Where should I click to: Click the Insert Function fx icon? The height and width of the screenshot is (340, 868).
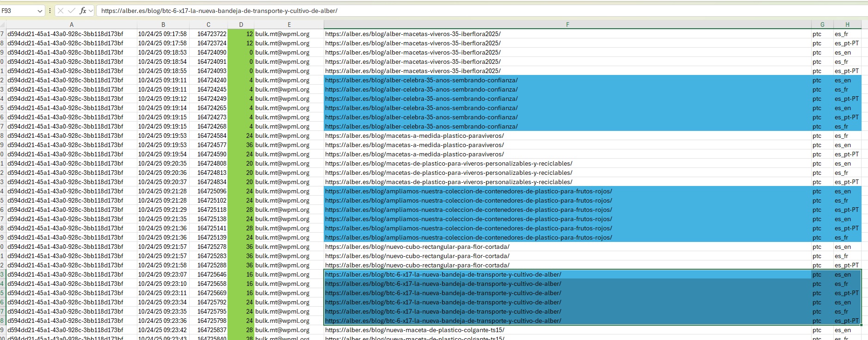coord(83,11)
